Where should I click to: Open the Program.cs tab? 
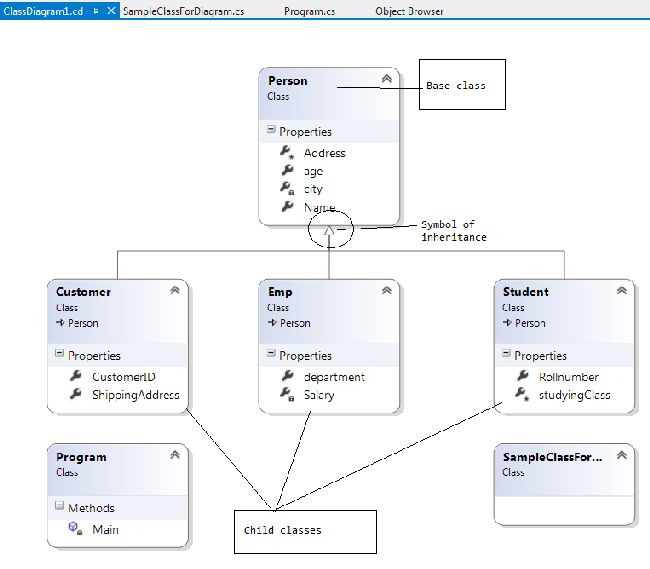[309, 11]
